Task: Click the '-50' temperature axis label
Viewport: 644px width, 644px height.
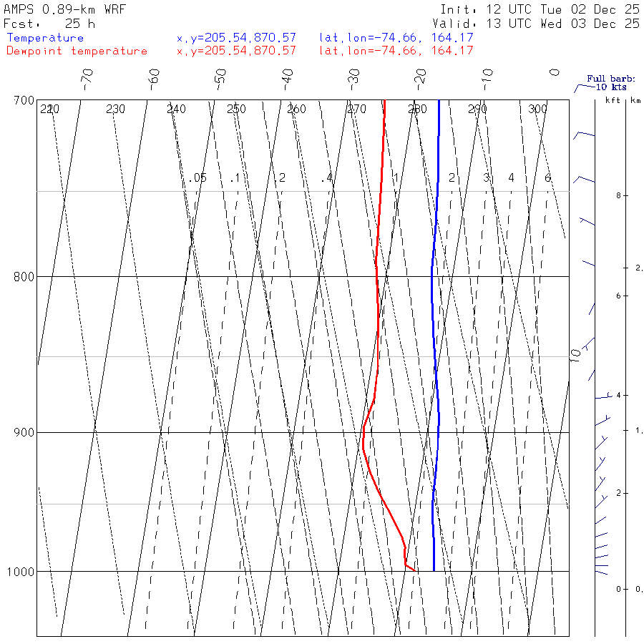Action: (x=220, y=79)
